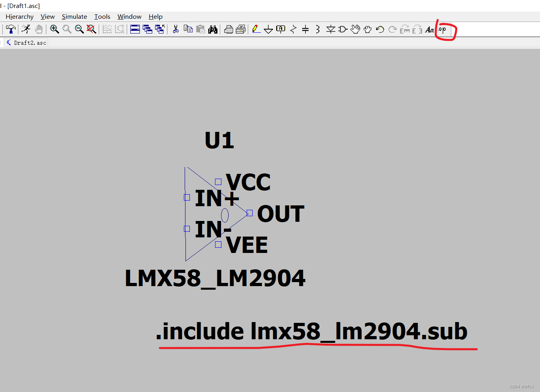
Task: Click the VEE pin on U1
Action: (x=218, y=245)
